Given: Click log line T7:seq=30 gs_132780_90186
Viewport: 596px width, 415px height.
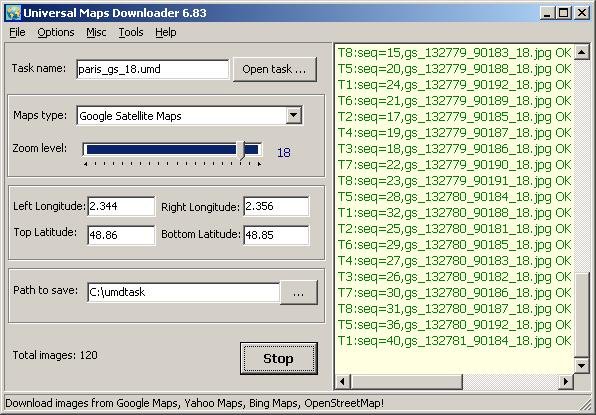Looking at the screenshot, I should point(454,293).
